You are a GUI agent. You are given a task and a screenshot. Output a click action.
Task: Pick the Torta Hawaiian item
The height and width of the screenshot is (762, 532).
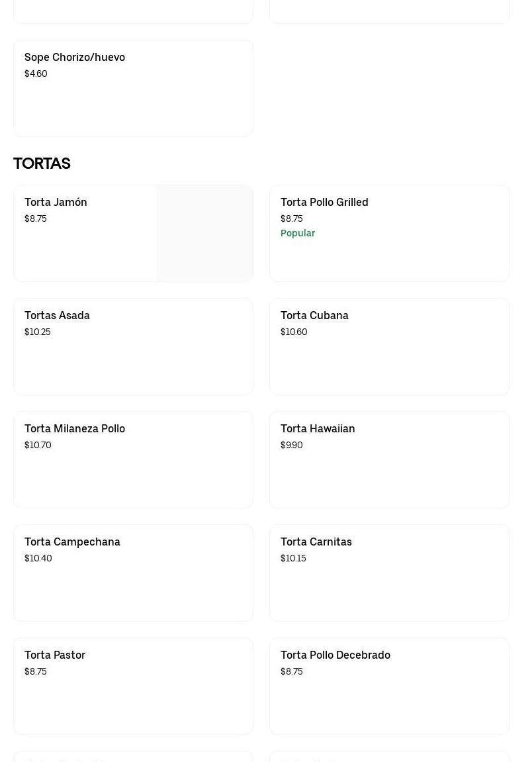click(x=389, y=459)
